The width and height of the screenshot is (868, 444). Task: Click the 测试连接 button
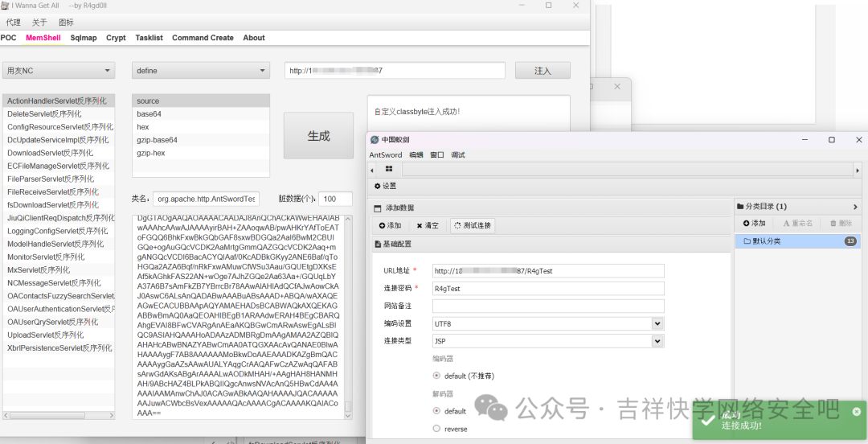point(473,225)
